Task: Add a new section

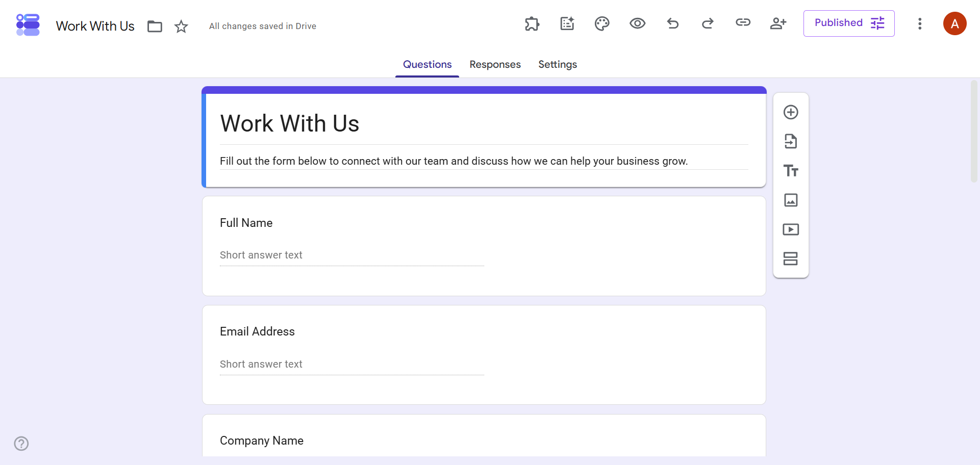Action: 791,259
